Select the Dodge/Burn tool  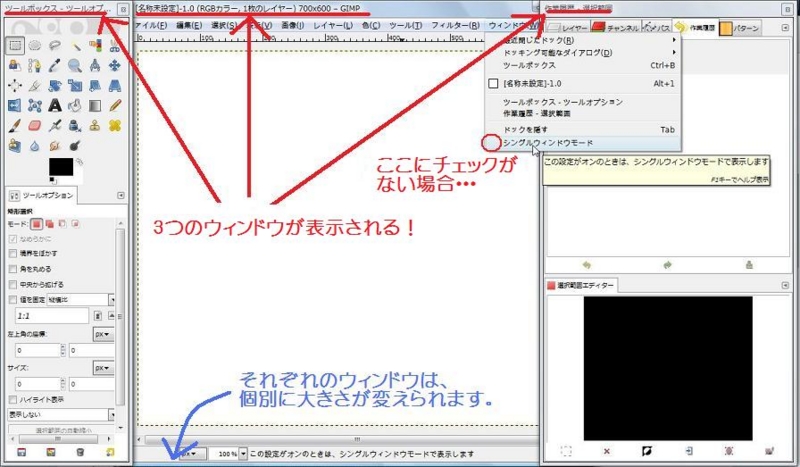click(x=75, y=146)
